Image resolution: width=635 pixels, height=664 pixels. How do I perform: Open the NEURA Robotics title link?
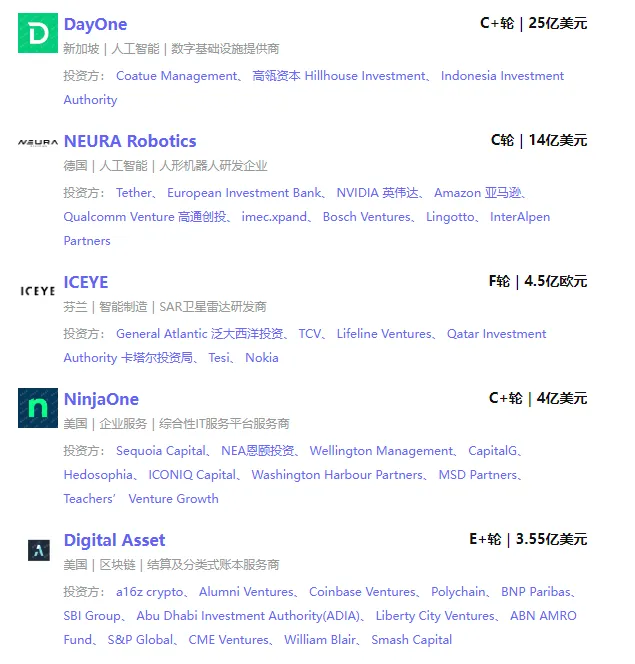pyautogui.click(x=130, y=141)
